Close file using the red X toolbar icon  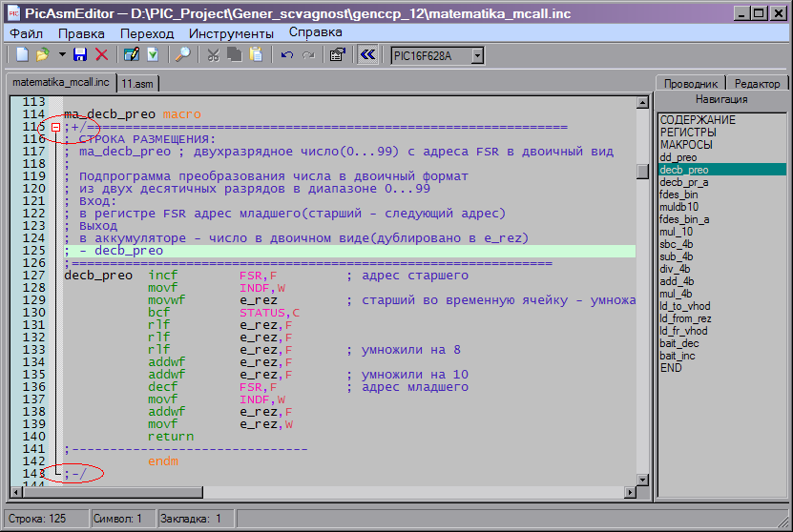(102, 54)
